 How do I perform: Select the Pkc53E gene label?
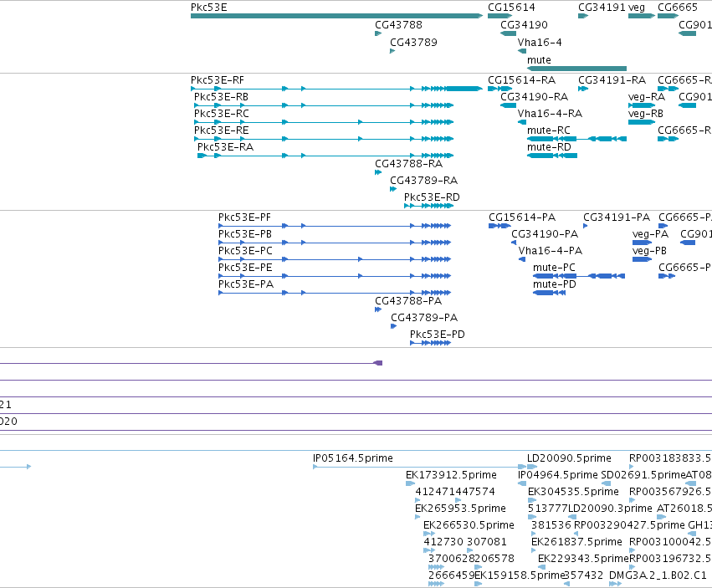pyautogui.click(x=209, y=8)
